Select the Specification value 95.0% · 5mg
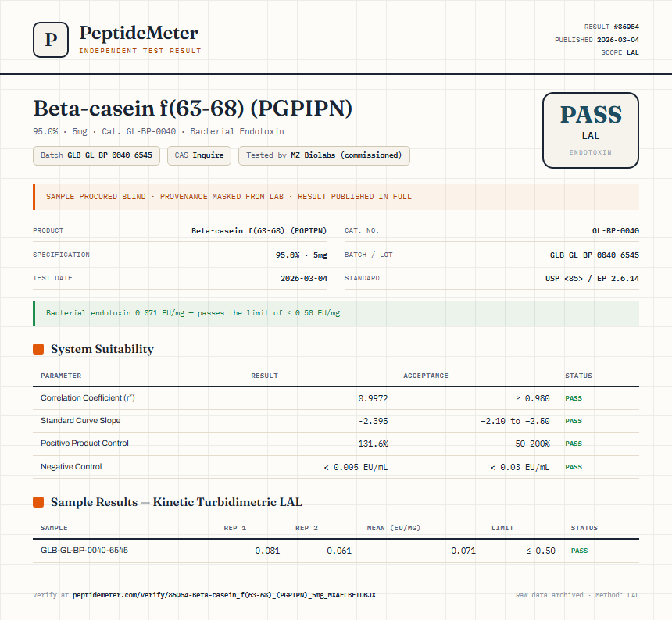This screenshot has height=620, width=672. (x=302, y=255)
